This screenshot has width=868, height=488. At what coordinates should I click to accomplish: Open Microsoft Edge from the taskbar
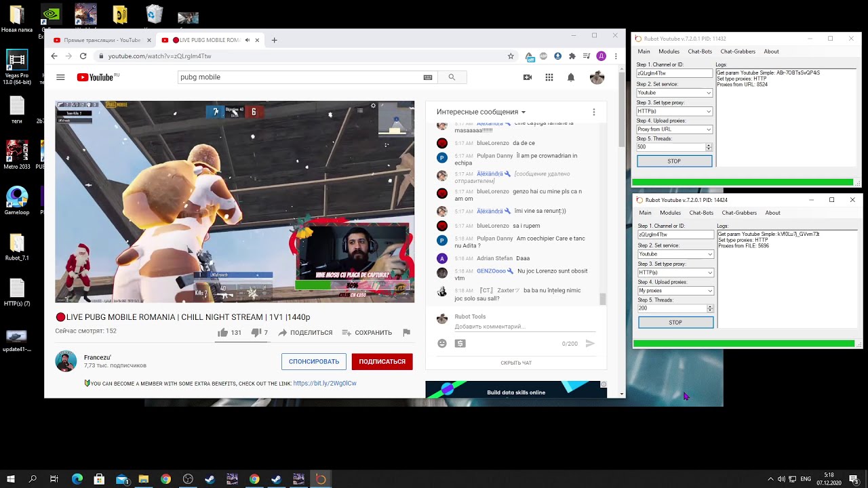[x=77, y=479]
